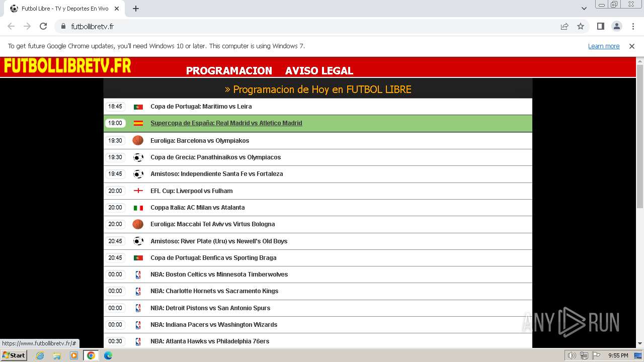Click the basketball icon beside Barcelona vs Olympiakos
The width and height of the screenshot is (644, 362).
pyautogui.click(x=138, y=140)
